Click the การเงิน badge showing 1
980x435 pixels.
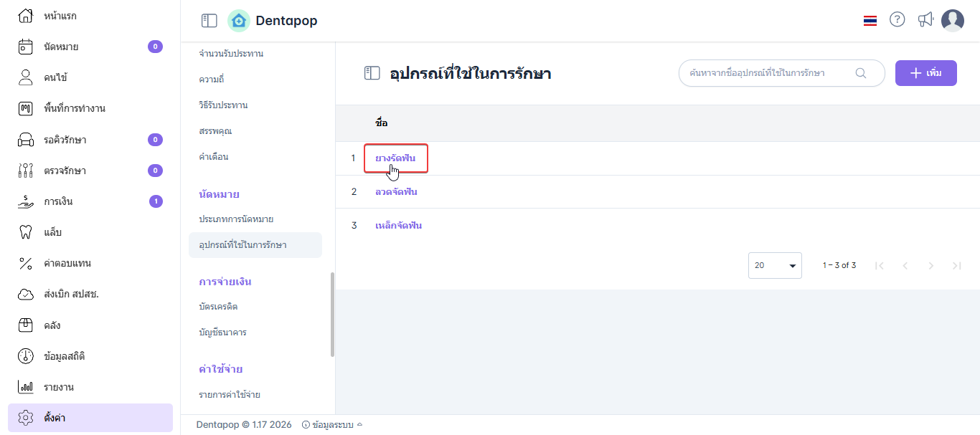156,201
